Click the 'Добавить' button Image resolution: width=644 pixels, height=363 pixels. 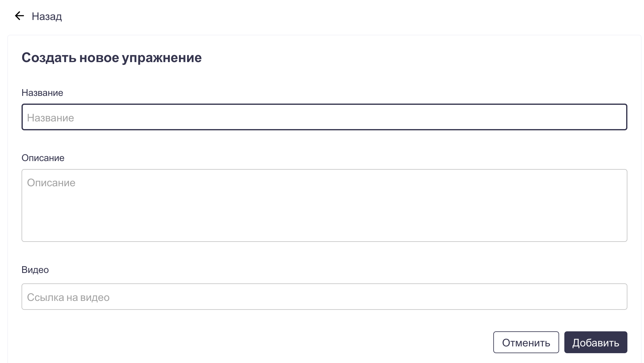[595, 342]
